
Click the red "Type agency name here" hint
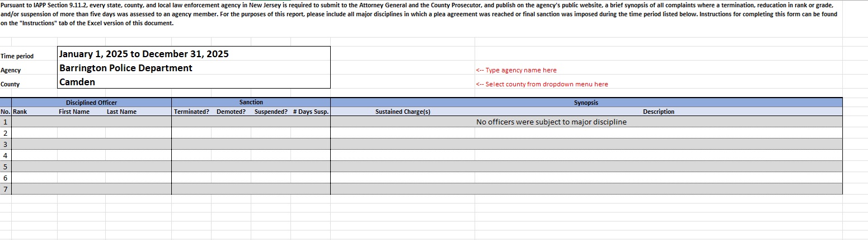click(x=516, y=70)
